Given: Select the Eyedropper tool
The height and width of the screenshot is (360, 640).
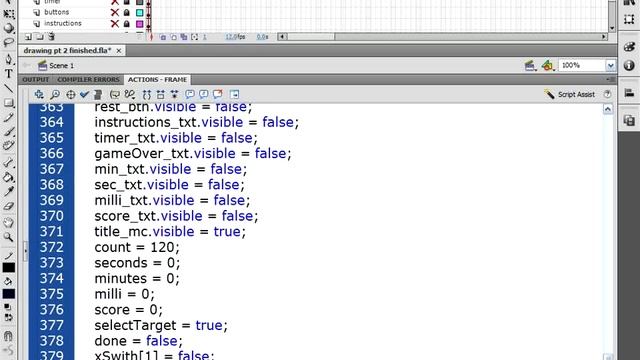Looking at the screenshot, I should pyautogui.click(x=8, y=191).
